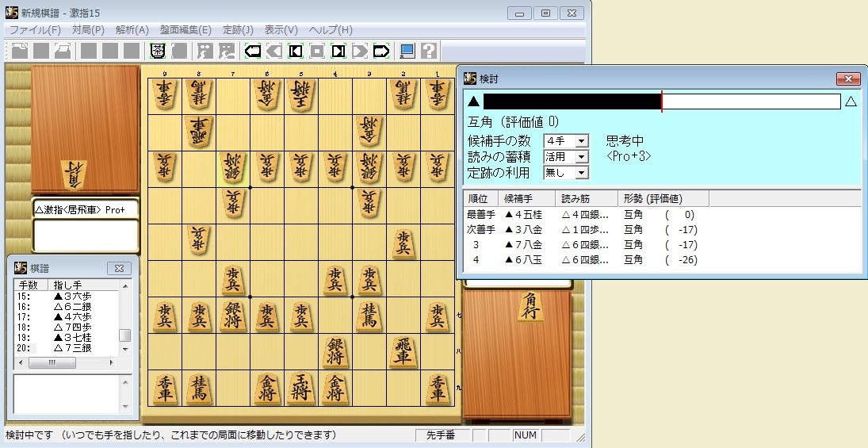868x448 pixels.
Task: Click the 手数 column header in 棋譜
Action: (x=31, y=285)
